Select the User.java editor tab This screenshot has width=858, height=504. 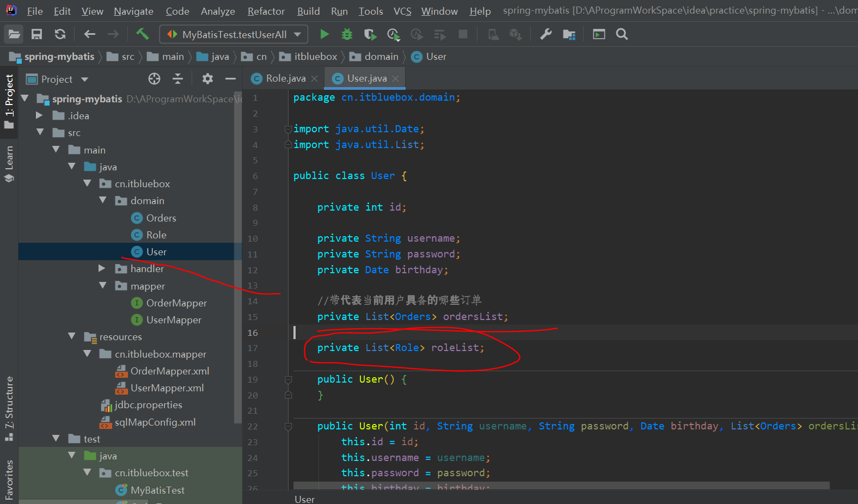point(365,79)
